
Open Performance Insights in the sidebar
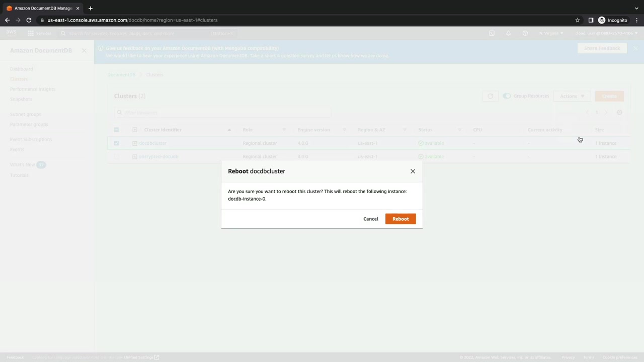[33, 89]
